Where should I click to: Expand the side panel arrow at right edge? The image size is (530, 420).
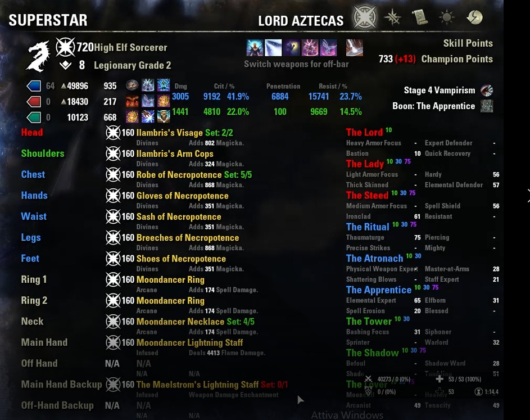pos(528,196)
